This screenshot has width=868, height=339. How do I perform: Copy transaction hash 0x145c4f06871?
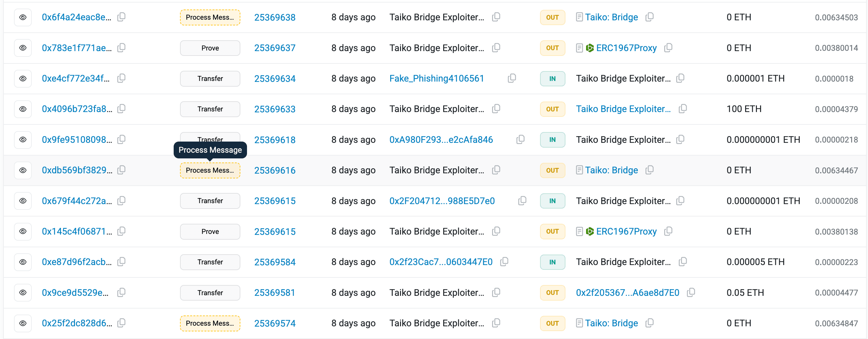pos(121,231)
